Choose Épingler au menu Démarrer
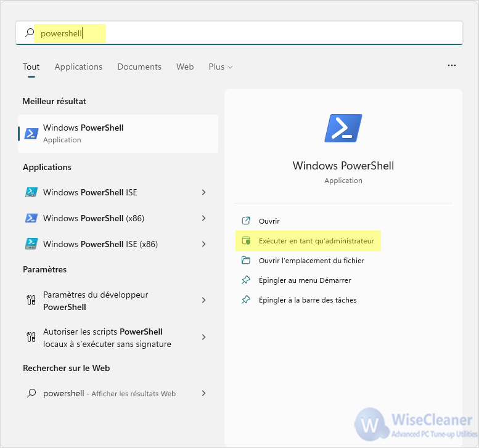Image resolution: width=479 pixels, height=448 pixels. point(305,280)
